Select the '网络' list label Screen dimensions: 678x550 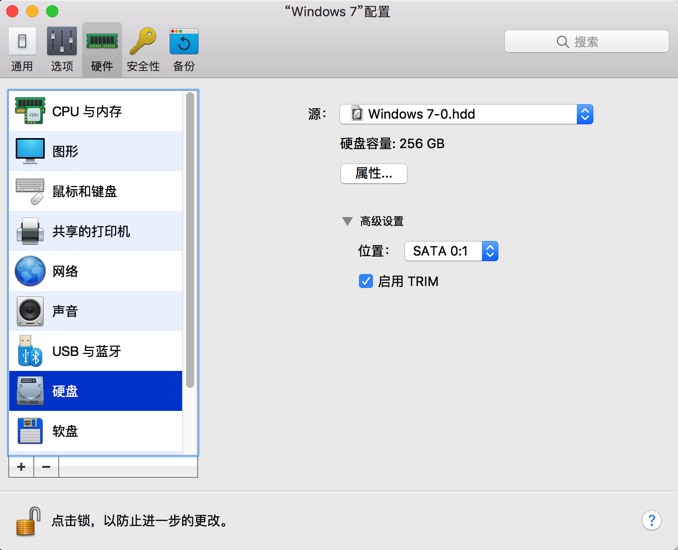65,271
